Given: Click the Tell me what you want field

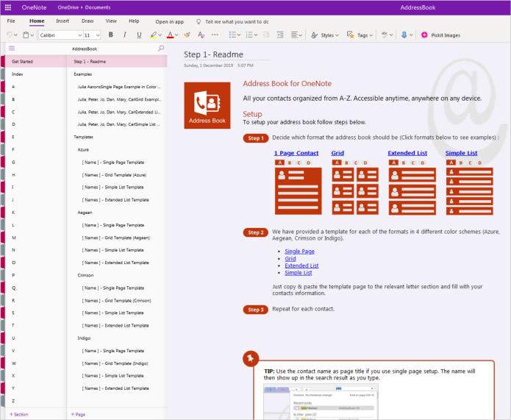Looking at the screenshot, I should pyautogui.click(x=237, y=22).
